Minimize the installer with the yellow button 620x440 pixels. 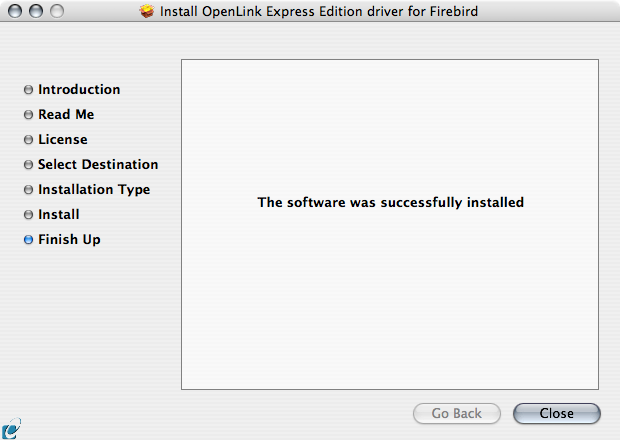click(36, 11)
